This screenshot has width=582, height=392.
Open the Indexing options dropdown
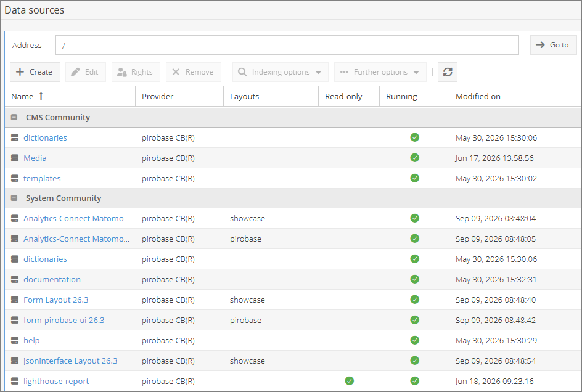point(281,72)
